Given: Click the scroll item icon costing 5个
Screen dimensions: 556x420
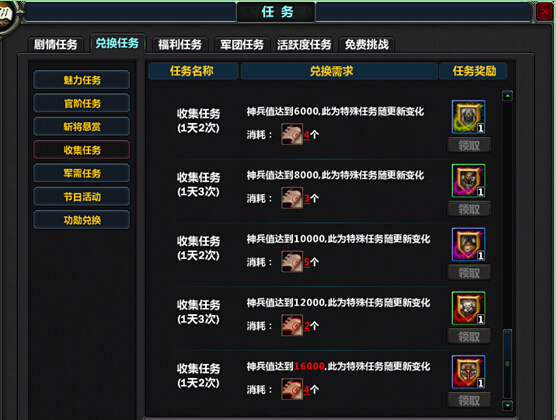Looking at the screenshot, I should (292, 262).
